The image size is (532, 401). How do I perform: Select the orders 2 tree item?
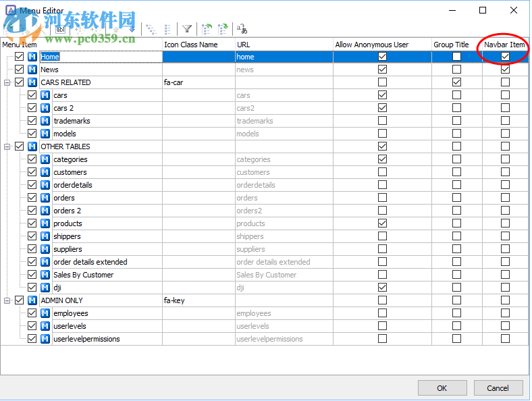coord(68,211)
